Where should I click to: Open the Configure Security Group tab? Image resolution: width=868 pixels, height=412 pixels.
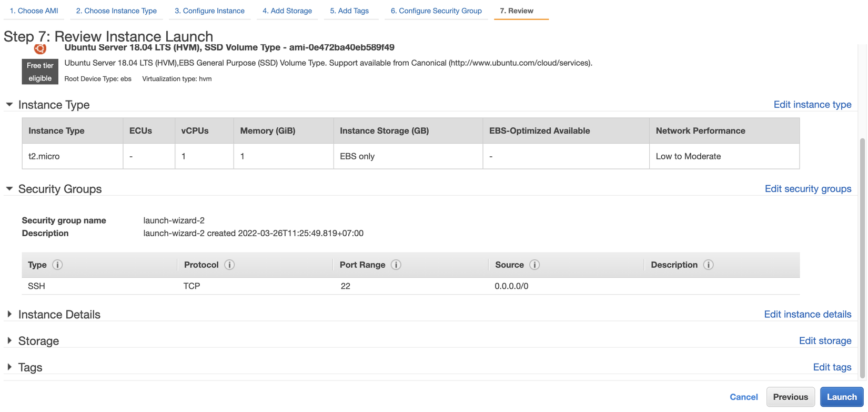tap(436, 11)
